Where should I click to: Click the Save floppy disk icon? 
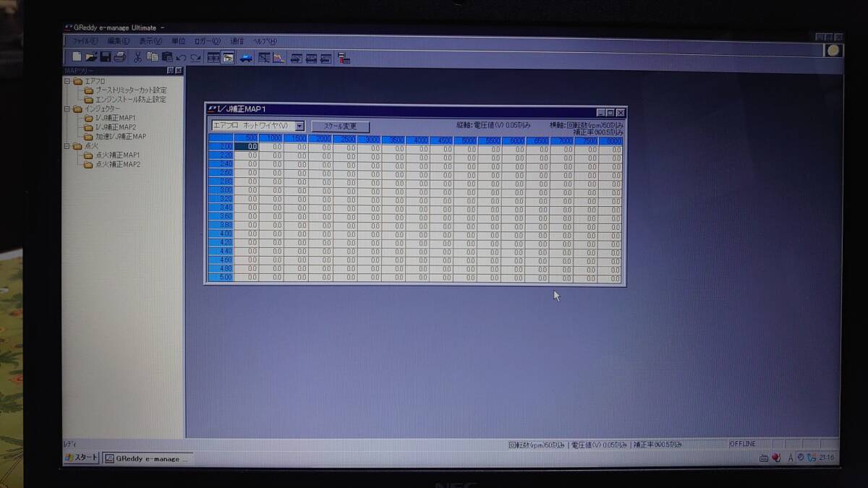pyautogui.click(x=105, y=57)
